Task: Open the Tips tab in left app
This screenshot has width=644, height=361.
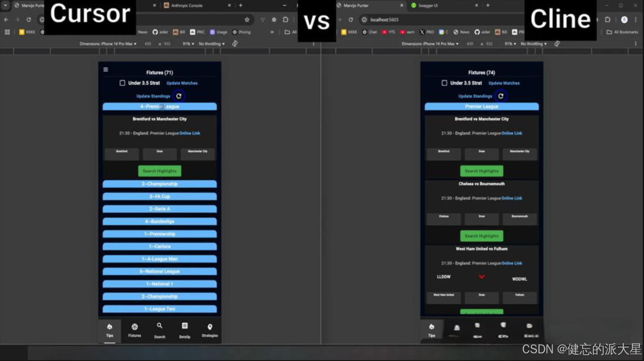Action: pos(110,331)
